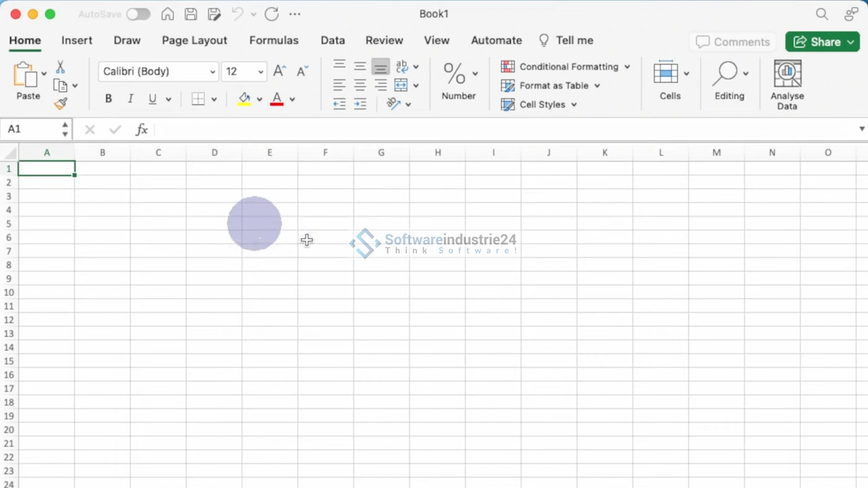
Task: Click the Insert Function fx icon
Action: tap(141, 129)
